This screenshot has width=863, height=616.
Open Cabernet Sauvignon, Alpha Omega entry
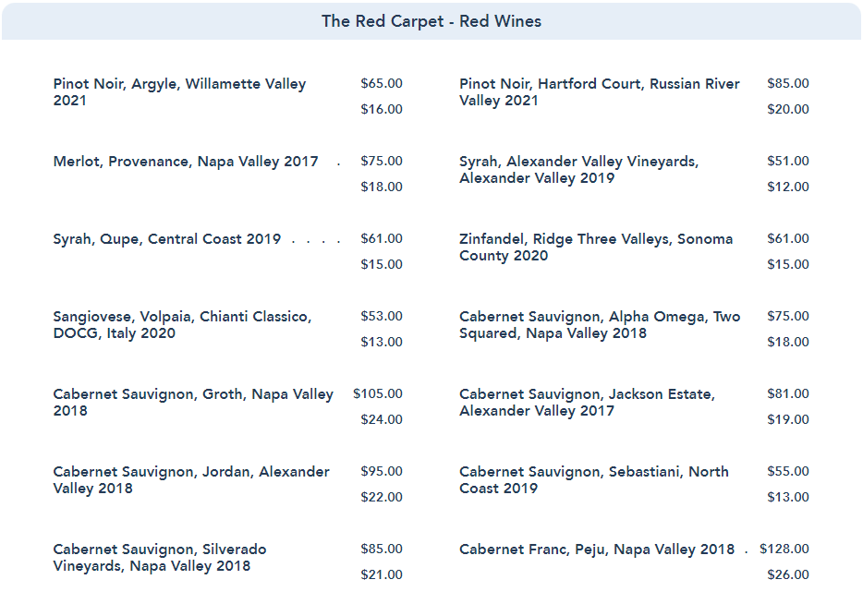(600, 324)
